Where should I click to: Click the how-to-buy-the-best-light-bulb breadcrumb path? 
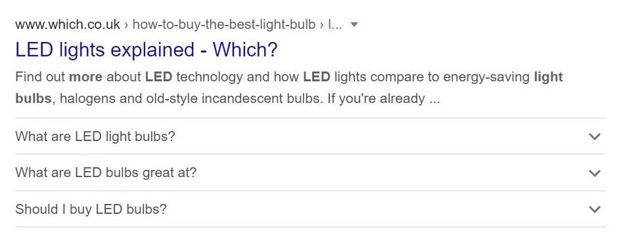click(224, 25)
